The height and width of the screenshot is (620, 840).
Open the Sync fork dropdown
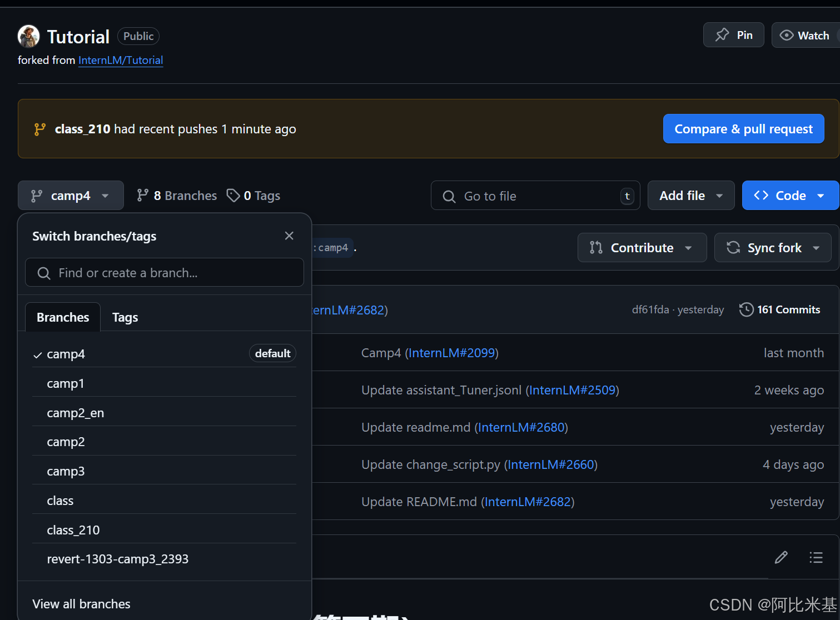pyautogui.click(x=773, y=248)
